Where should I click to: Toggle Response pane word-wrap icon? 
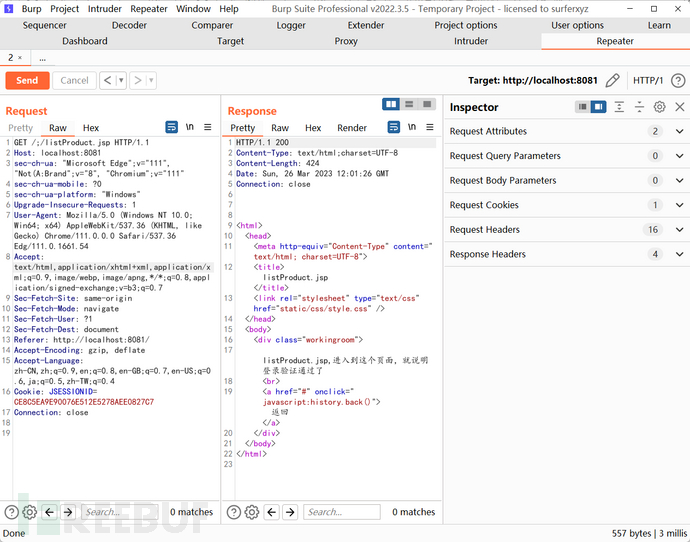(394, 127)
